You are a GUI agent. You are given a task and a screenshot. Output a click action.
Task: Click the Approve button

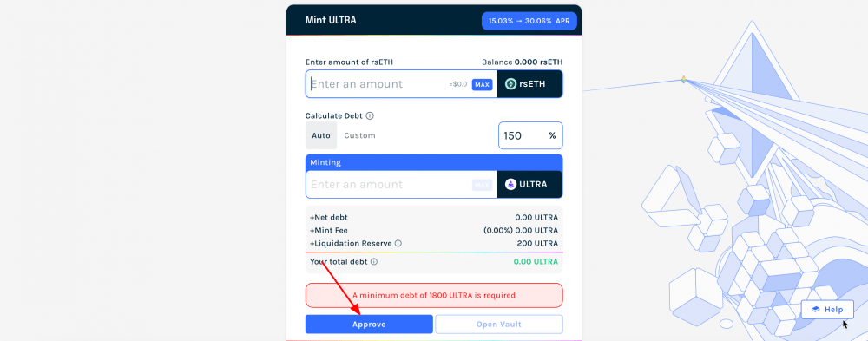369,325
